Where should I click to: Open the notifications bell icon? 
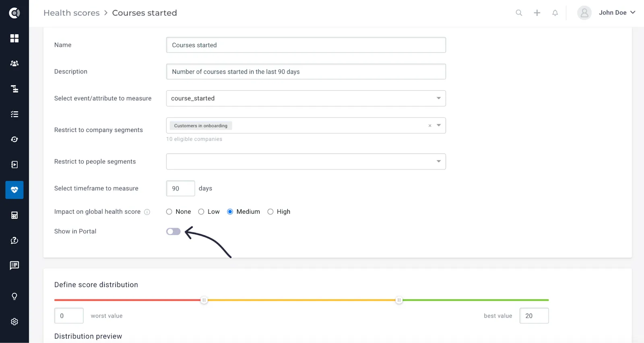click(x=555, y=13)
